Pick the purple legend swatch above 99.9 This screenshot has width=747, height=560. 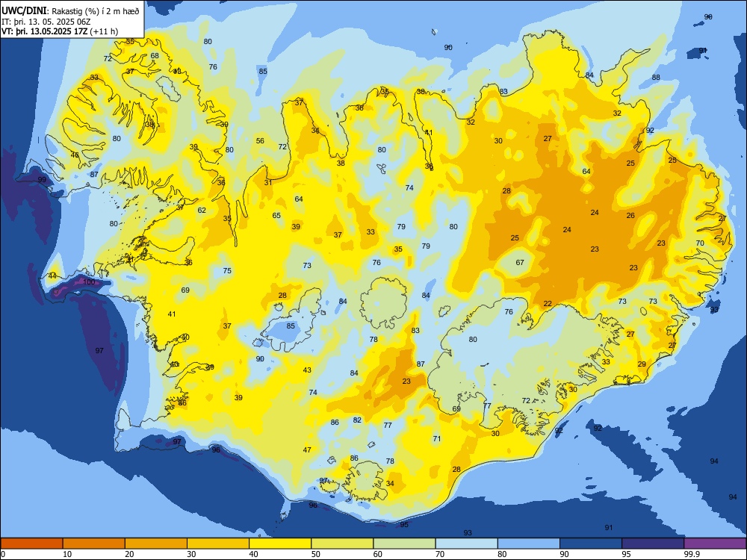pos(715,544)
